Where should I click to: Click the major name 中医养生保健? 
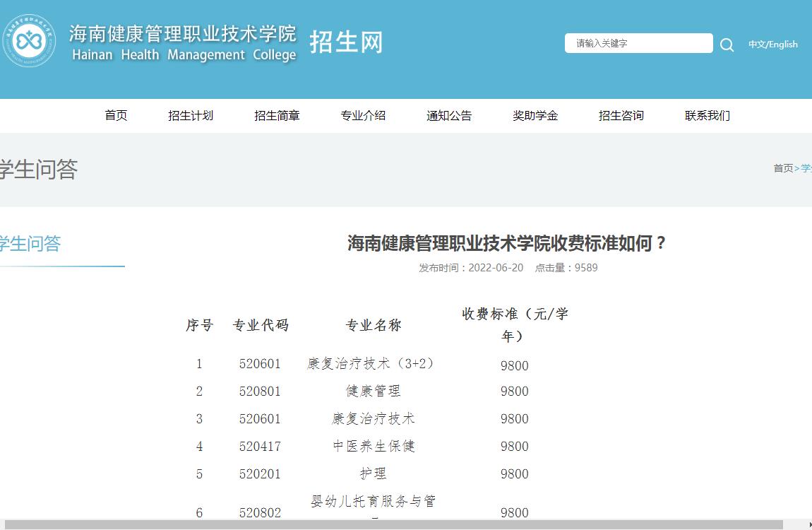point(374,446)
